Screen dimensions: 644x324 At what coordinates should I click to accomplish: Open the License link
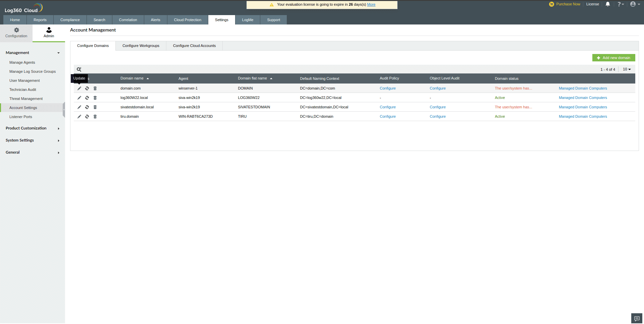pos(592,4)
